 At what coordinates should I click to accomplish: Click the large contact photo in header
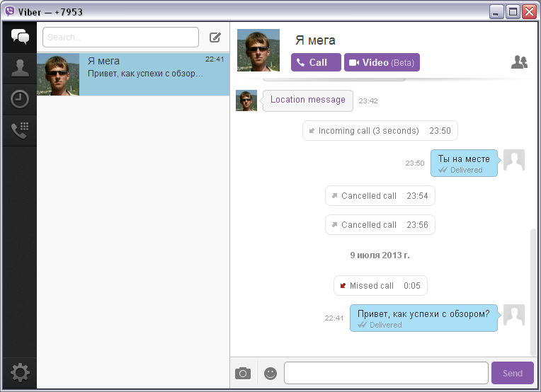pyautogui.click(x=258, y=50)
